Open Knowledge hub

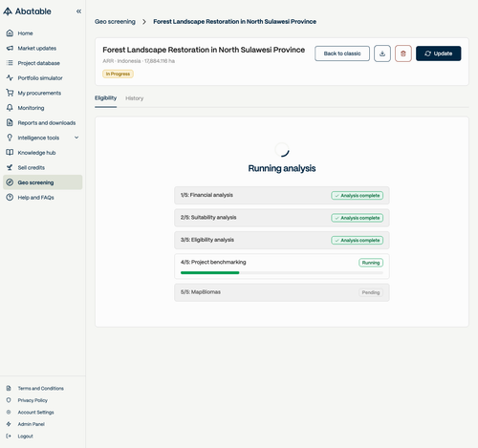tap(43, 153)
